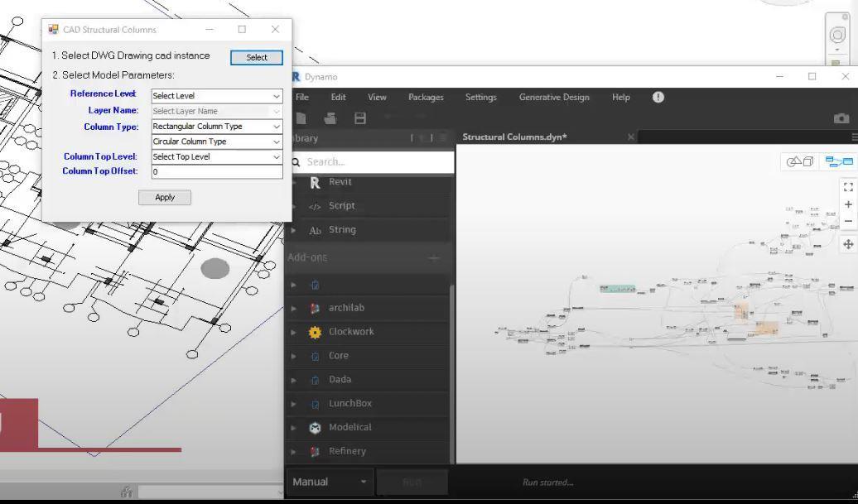Click the Apply button
This screenshot has height=504, width=858.
tap(165, 197)
